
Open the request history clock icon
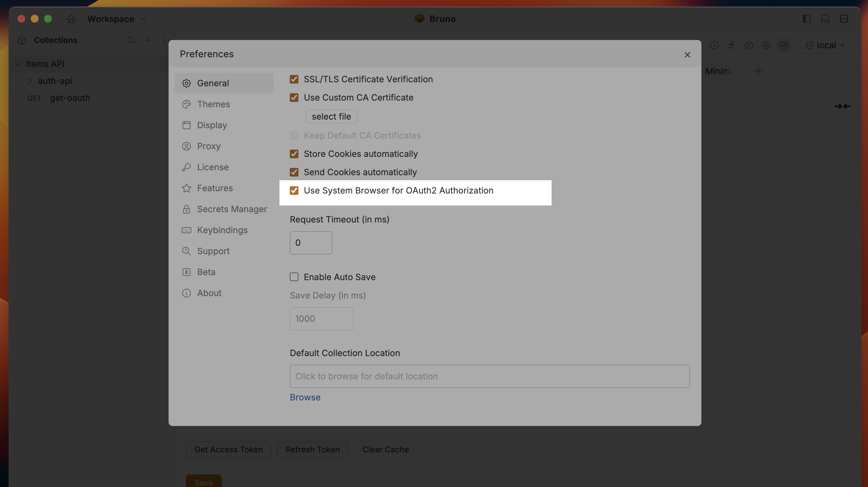(714, 45)
